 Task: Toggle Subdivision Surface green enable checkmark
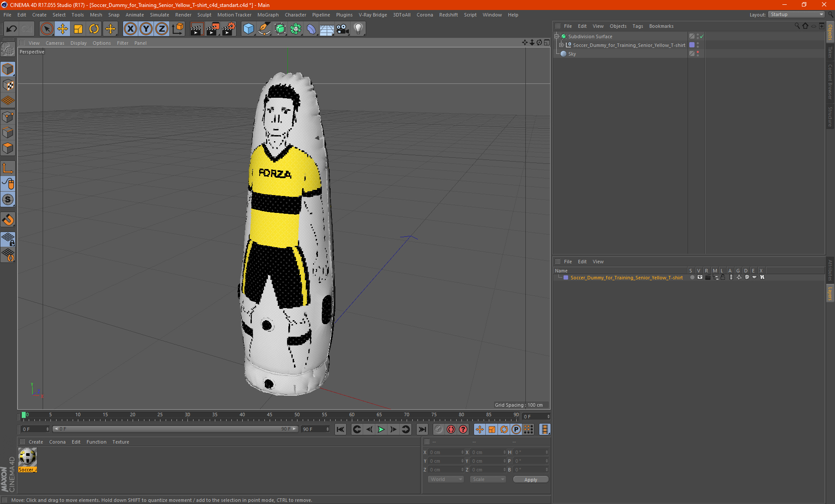701,36
